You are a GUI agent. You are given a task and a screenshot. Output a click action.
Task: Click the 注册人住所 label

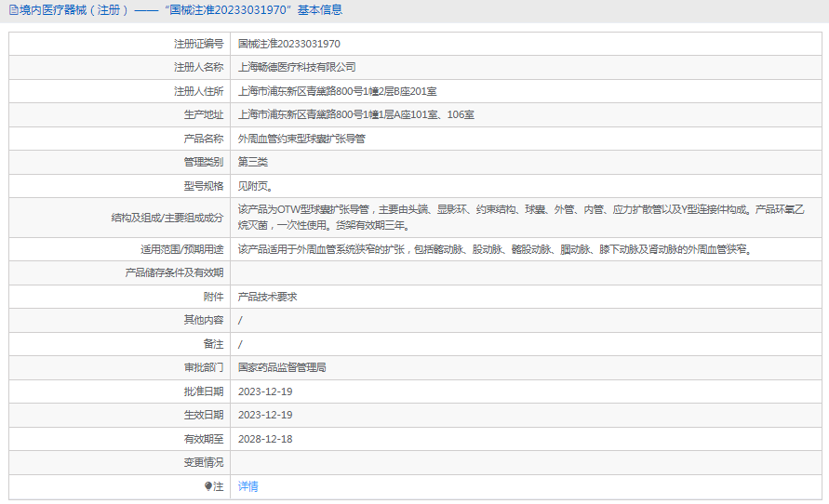(x=199, y=91)
